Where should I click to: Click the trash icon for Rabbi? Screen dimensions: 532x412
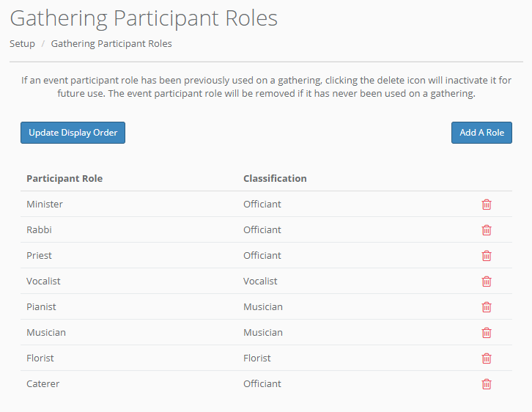486,230
